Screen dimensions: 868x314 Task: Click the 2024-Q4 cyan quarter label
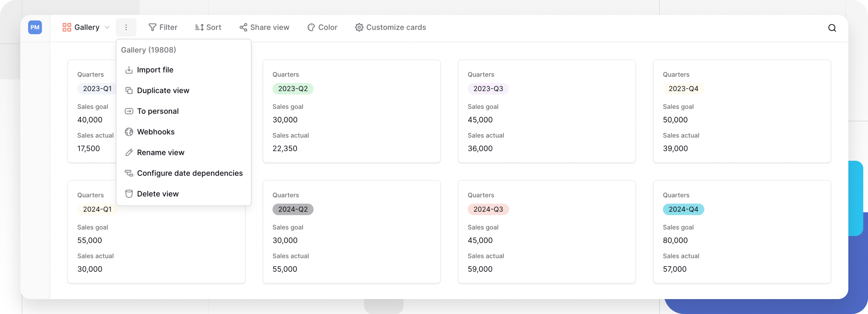click(x=684, y=209)
